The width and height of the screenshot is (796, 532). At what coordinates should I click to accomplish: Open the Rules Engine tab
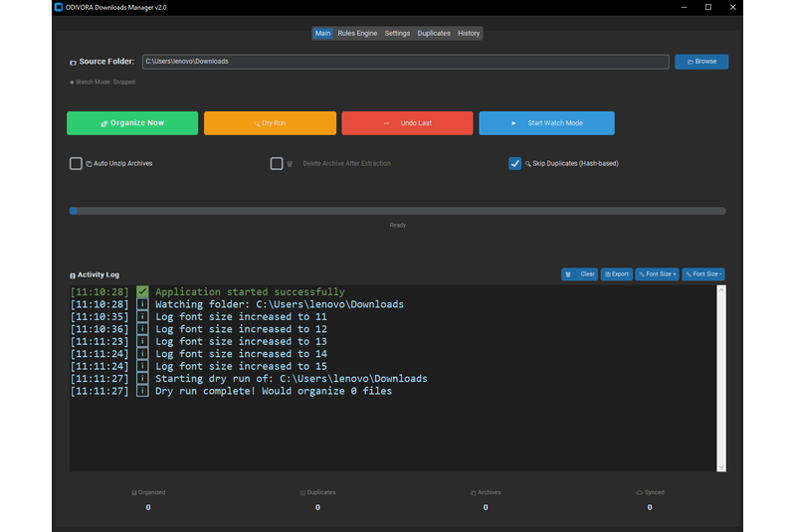(357, 33)
